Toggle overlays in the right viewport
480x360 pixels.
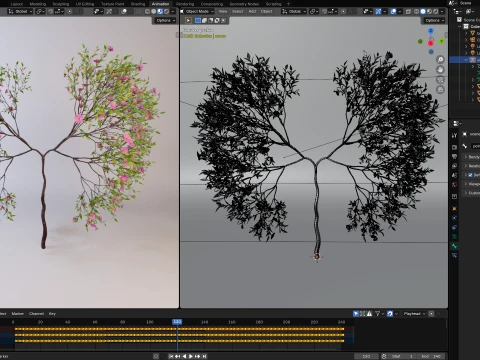[x=394, y=11]
